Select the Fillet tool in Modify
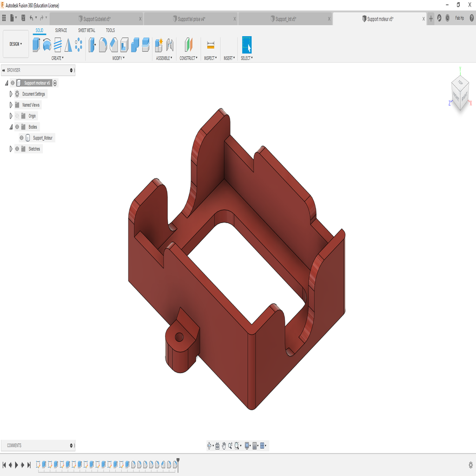 [103, 45]
